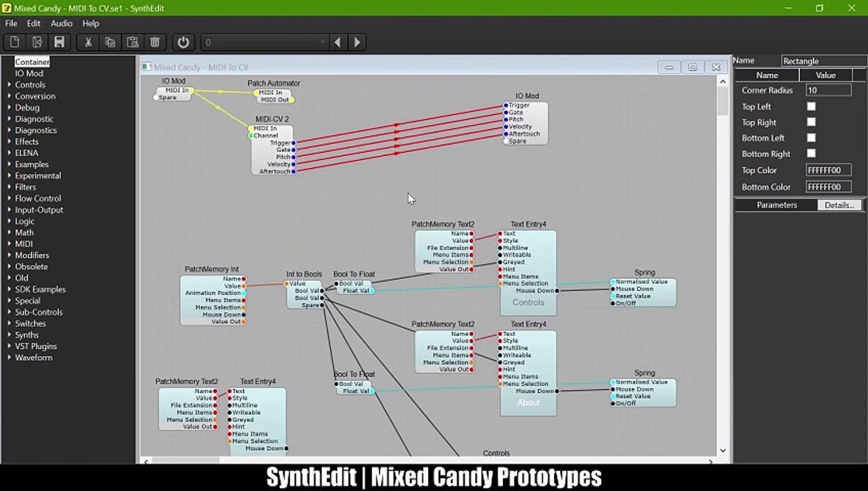Click the Details... button
The height and width of the screenshot is (491, 868).
click(x=839, y=205)
